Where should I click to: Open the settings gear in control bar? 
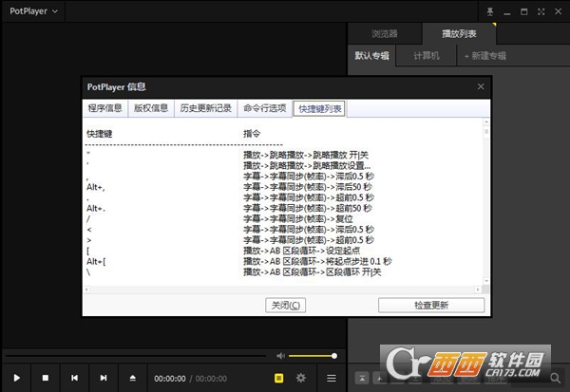(x=301, y=378)
